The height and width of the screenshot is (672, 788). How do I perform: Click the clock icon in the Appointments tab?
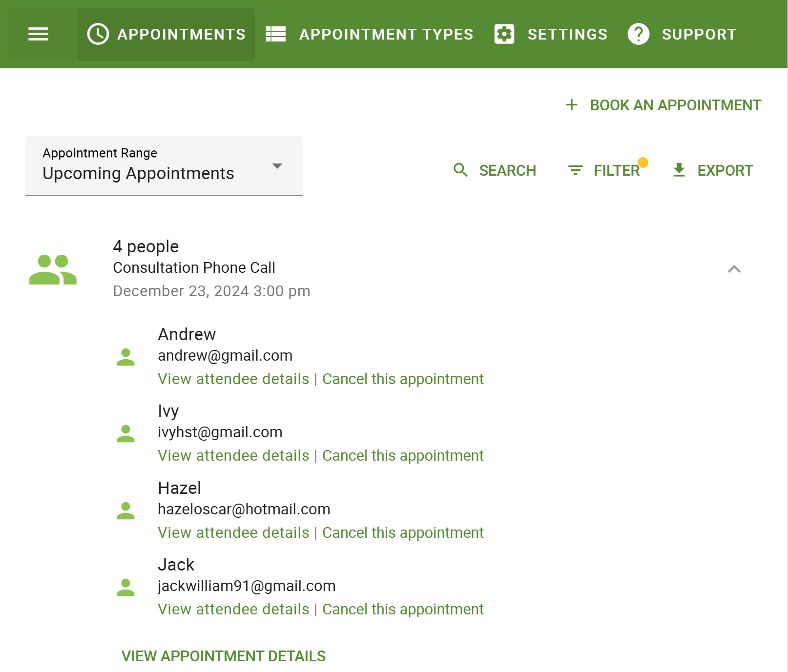click(97, 34)
